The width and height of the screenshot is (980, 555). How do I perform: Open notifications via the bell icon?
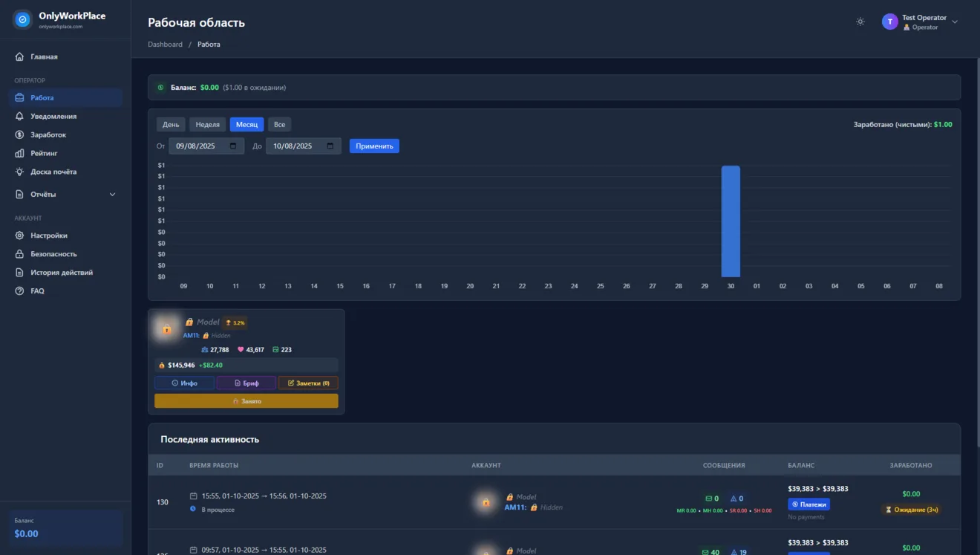(19, 117)
